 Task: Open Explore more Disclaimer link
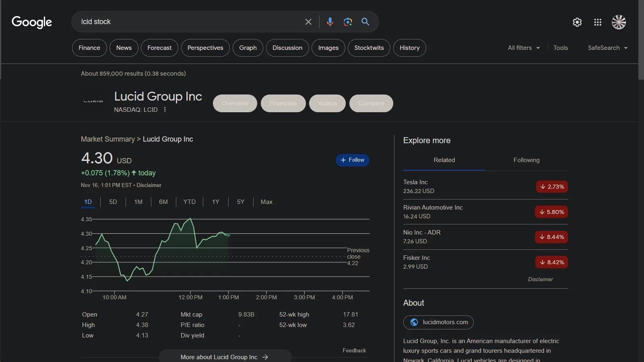coord(540,280)
